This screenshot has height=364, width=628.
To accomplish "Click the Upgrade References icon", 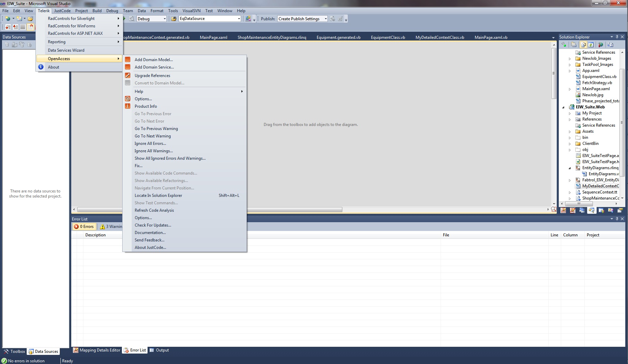I will [x=128, y=76].
